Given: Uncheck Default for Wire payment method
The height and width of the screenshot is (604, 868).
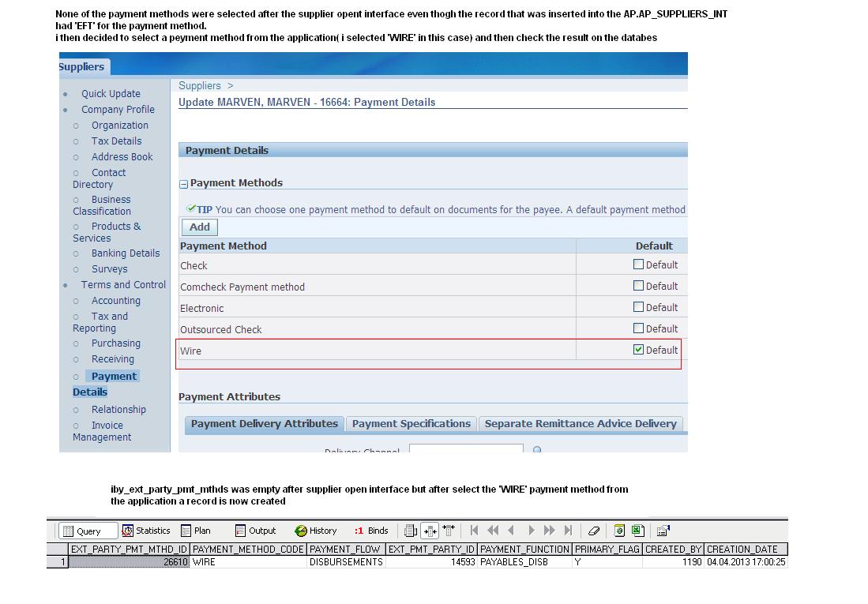Looking at the screenshot, I should click(x=638, y=349).
